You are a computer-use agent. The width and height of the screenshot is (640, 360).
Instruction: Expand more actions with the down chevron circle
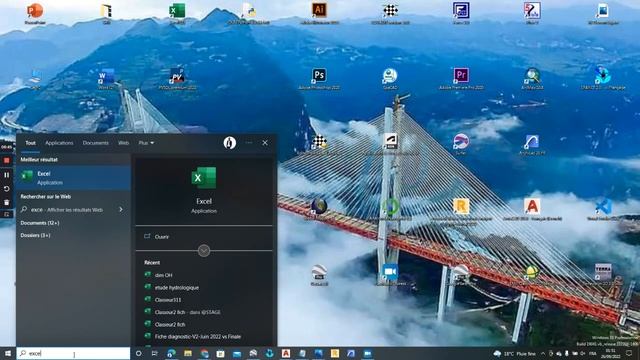[x=204, y=251]
